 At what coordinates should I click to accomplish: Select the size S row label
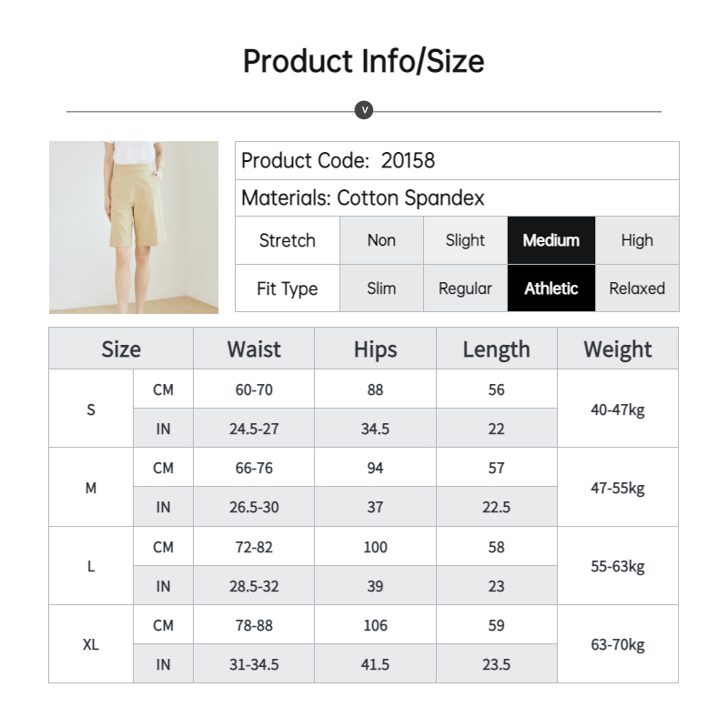point(91,409)
